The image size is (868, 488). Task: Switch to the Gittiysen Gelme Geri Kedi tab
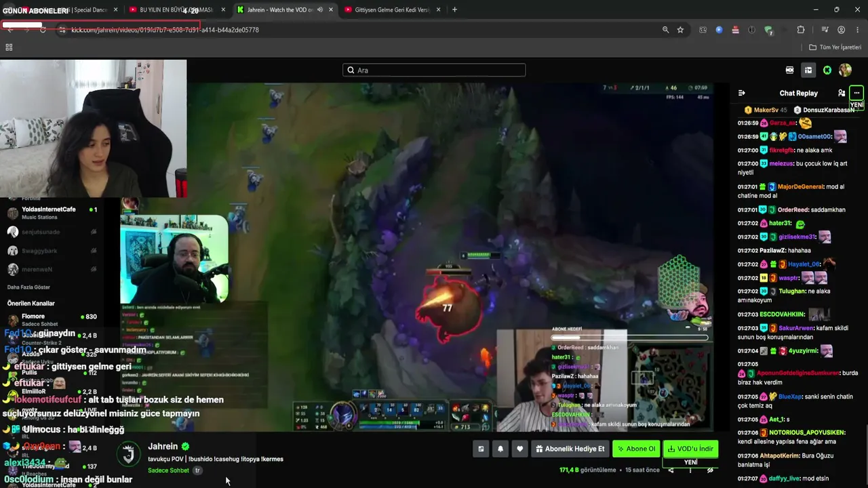392,9
